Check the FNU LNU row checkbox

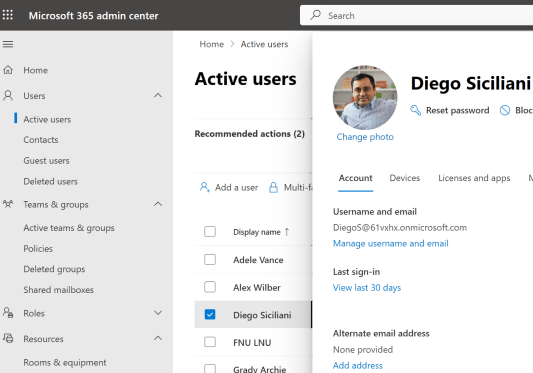pyautogui.click(x=210, y=342)
